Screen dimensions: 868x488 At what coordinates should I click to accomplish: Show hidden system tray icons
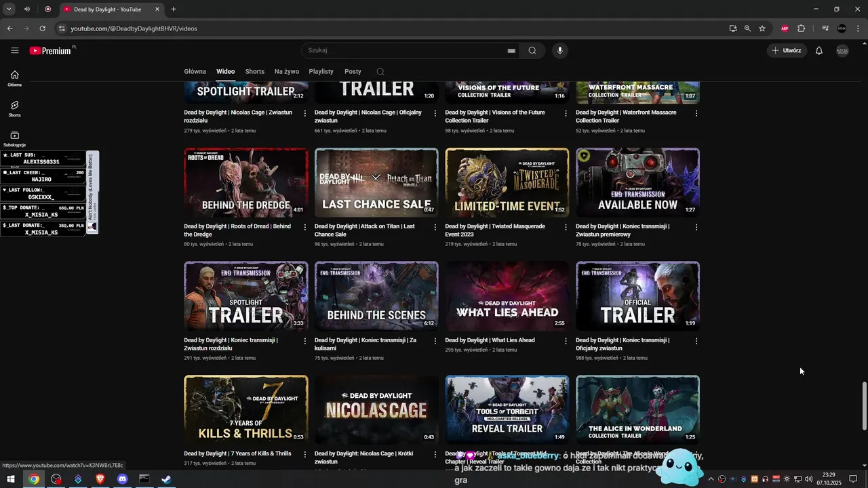click(711, 479)
